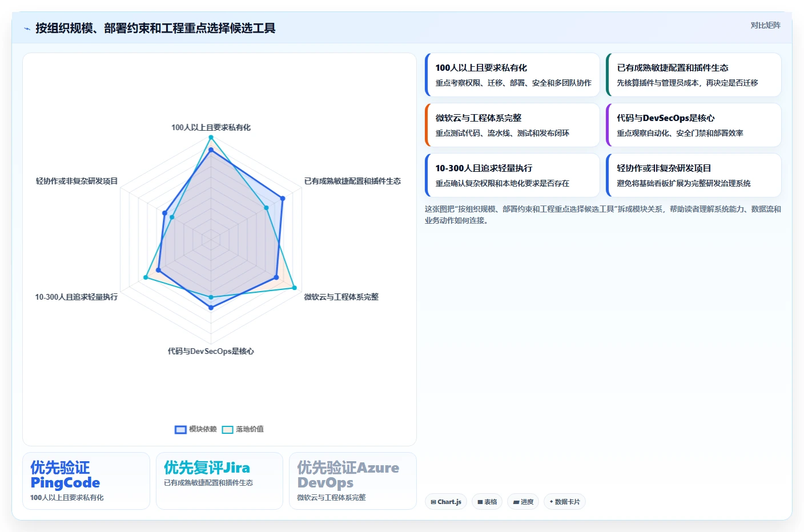This screenshot has width=804, height=532.
Task: Click the 进度 tag pill
Action: tap(523, 502)
